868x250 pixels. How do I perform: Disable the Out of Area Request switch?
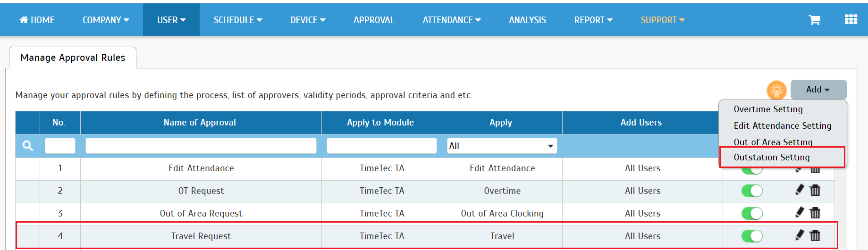(752, 213)
